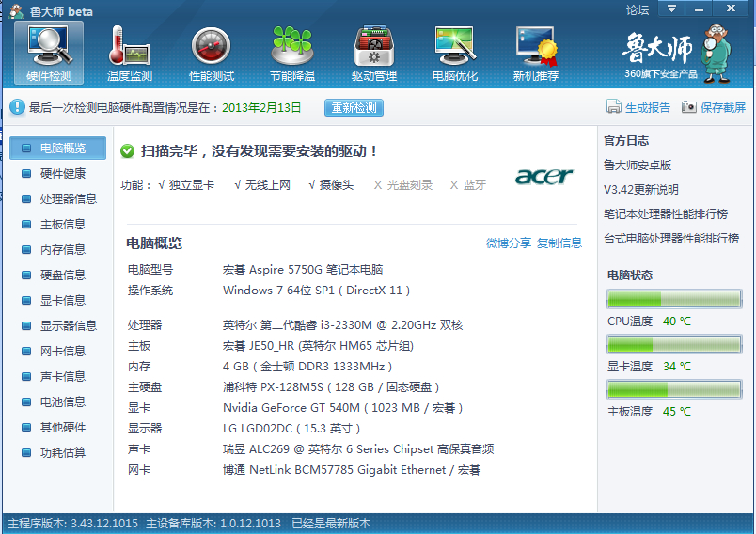This screenshot has width=756, height=534.
Task: Select 电脑概览 in the sidebar
Action: point(58,148)
